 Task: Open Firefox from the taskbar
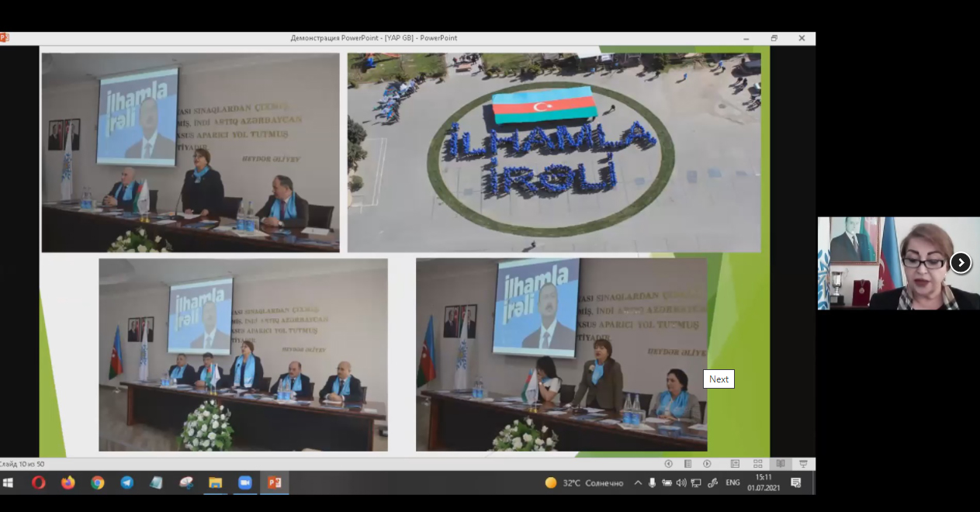(x=68, y=483)
